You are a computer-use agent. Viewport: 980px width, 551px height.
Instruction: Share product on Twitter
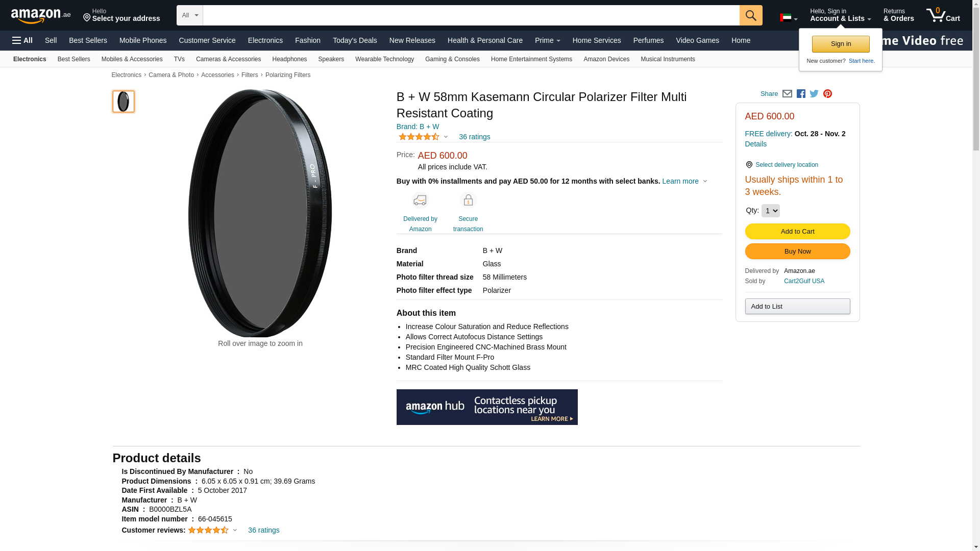point(814,94)
